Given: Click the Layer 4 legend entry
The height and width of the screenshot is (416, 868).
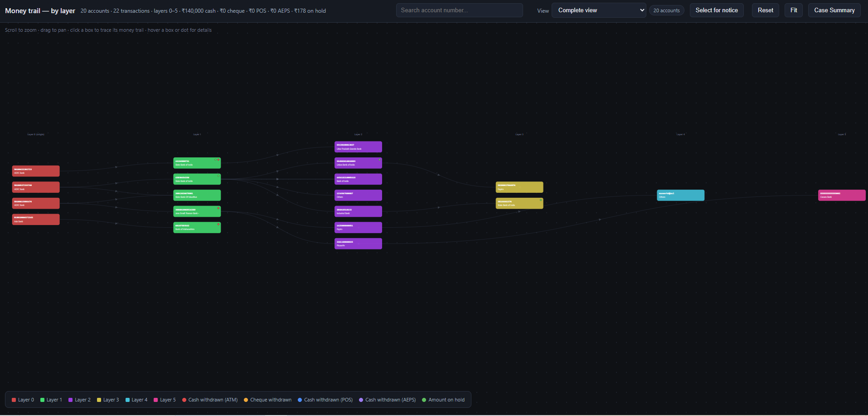Looking at the screenshot, I should coord(136,400).
